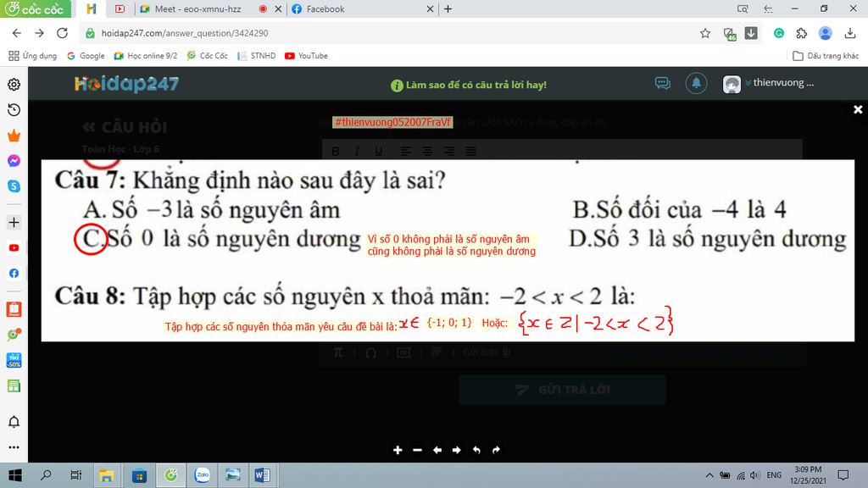Switch to the Meet - eoo-xmnu-hzz tab
The height and width of the screenshot is (488, 868).
click(x=198, y=8)
